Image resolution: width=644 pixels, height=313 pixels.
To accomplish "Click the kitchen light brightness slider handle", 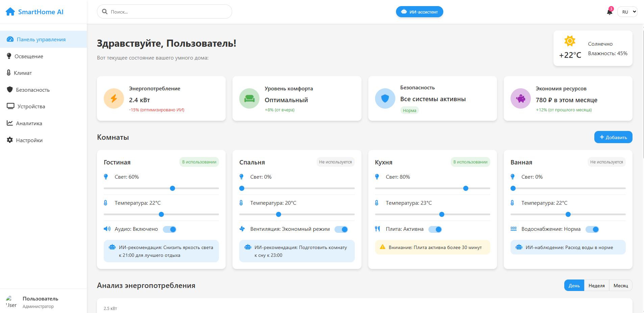I will click(x=466, y=188).
